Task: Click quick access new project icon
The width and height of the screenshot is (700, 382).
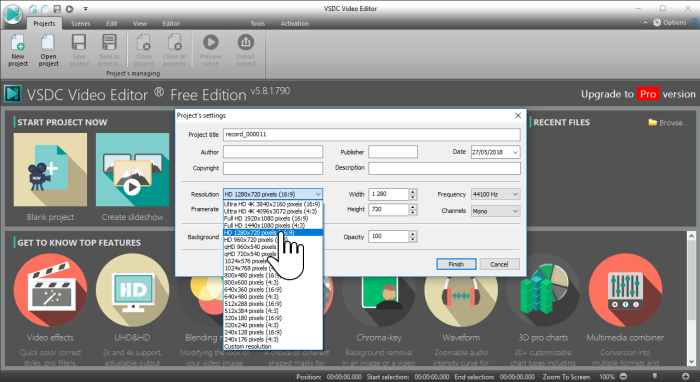Action: point(33,8)
